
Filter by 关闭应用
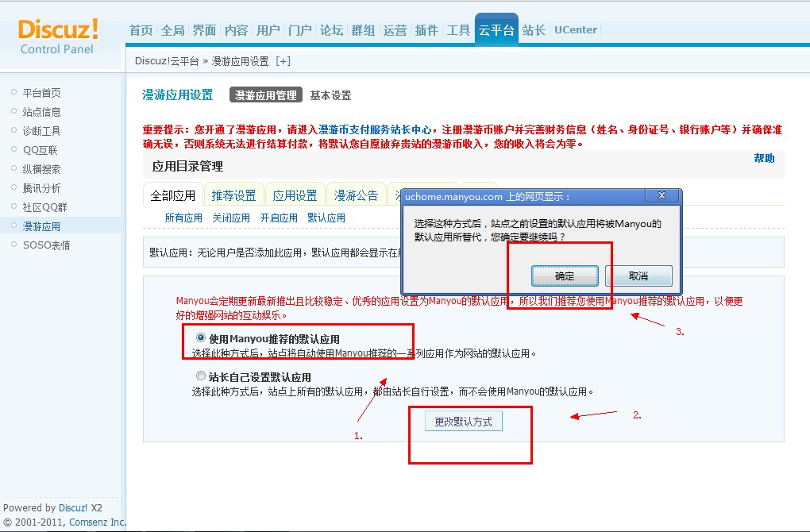click(x=231, y=218)
